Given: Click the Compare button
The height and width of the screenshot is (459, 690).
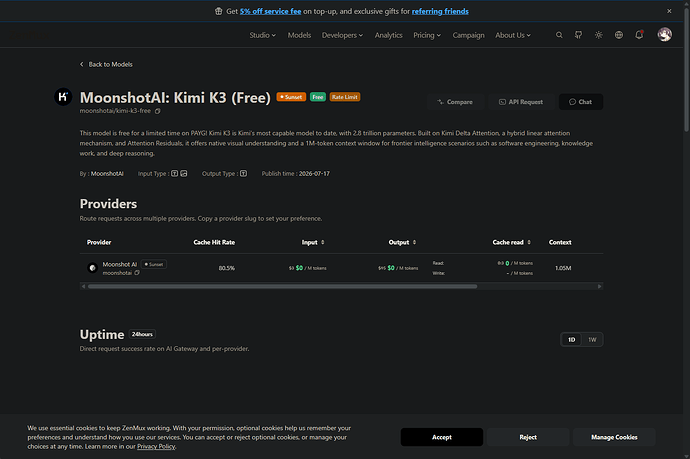Looking at the screenshot, I should pos(455,102).
